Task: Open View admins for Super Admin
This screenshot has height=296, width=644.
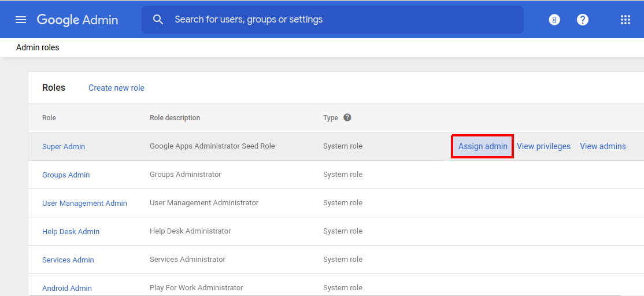Action: point(602,146)
